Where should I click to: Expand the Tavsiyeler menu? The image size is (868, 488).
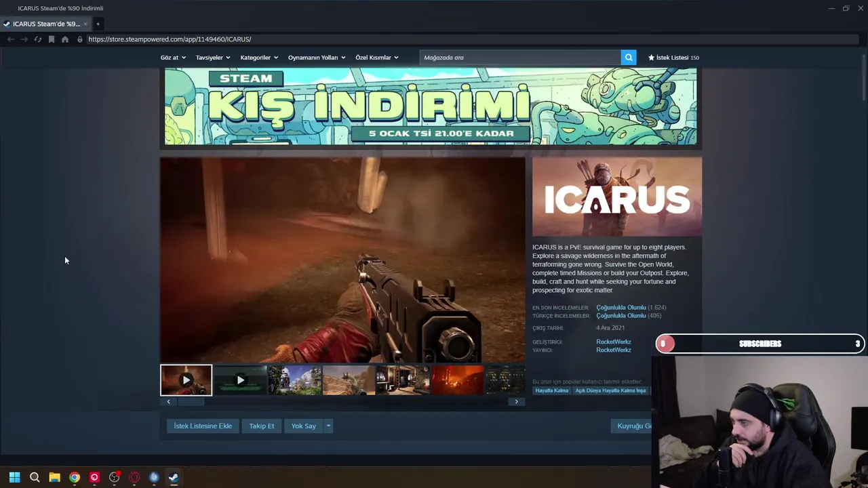pyautogui.click(x=213, y=58)
